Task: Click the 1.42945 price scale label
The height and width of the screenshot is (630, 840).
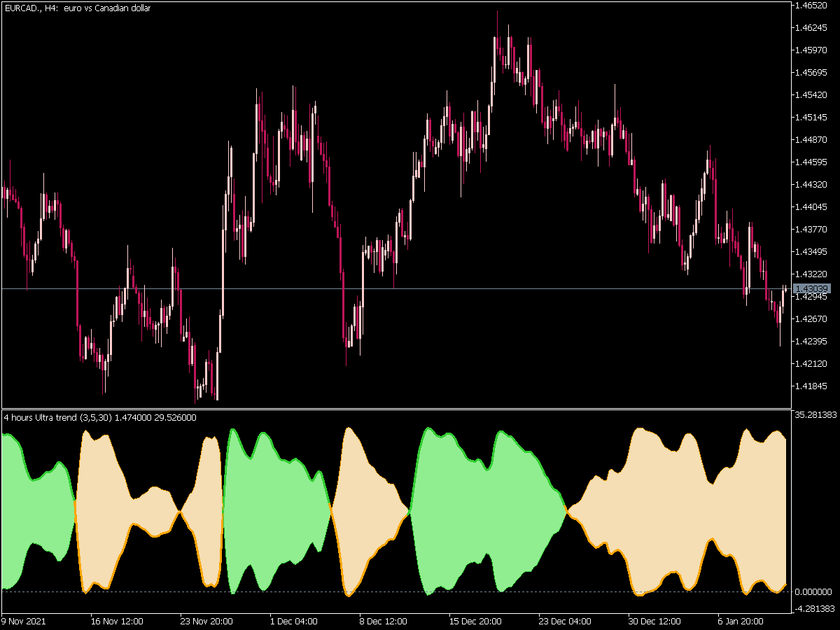Action: click(x=812, y=296)
